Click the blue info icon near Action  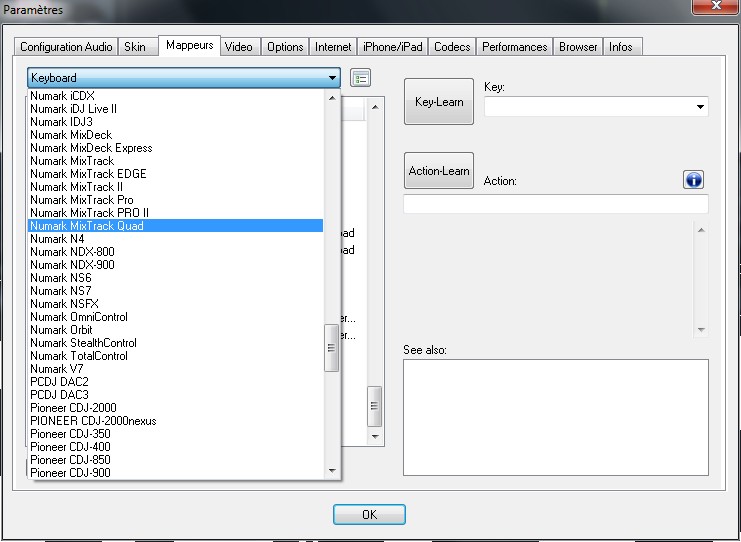tap(694, 179)
